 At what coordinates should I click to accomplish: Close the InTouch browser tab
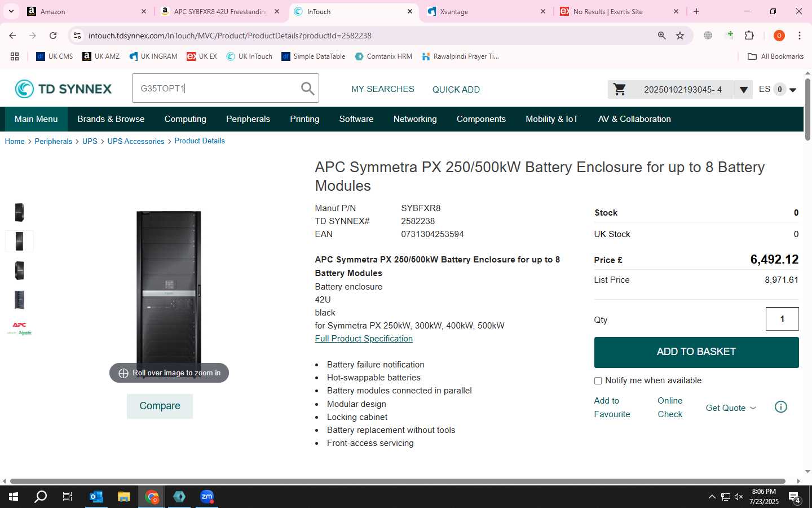coord(410,11)
